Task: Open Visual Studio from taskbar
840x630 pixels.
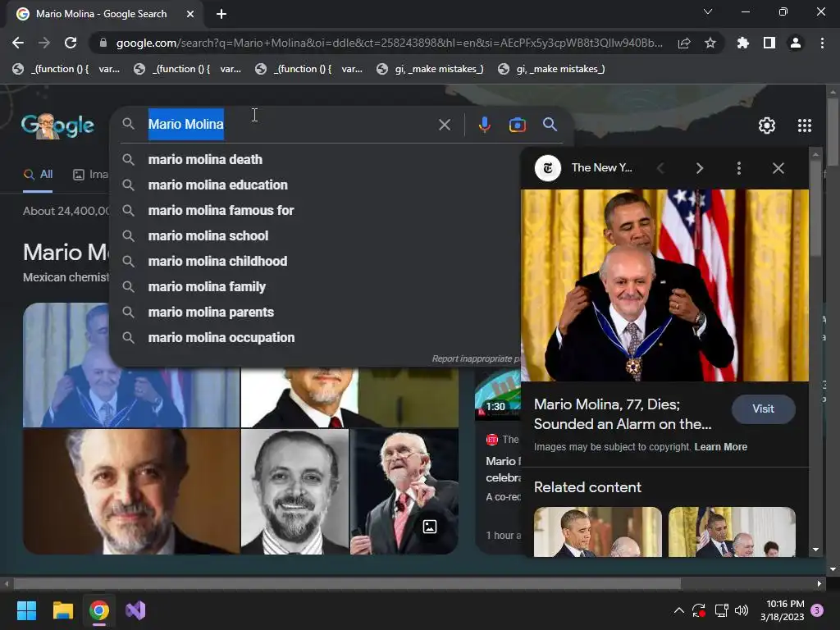Action: coord(135,610)
